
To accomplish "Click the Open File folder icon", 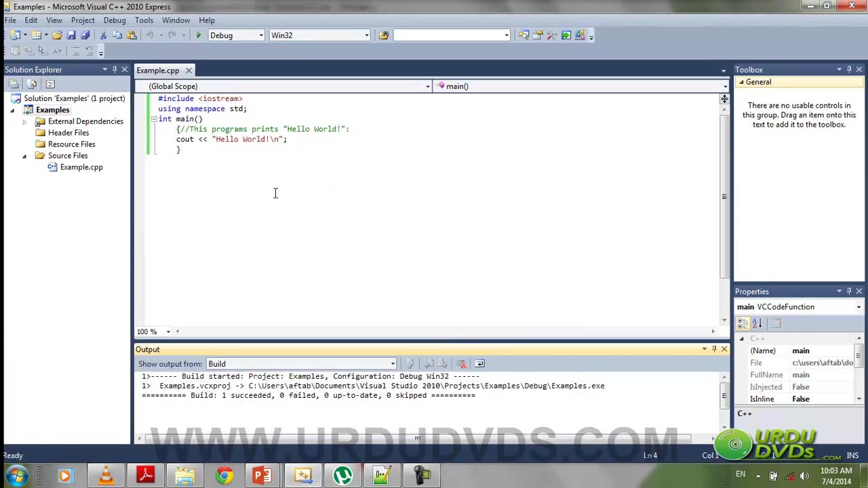I will [57, 35].
